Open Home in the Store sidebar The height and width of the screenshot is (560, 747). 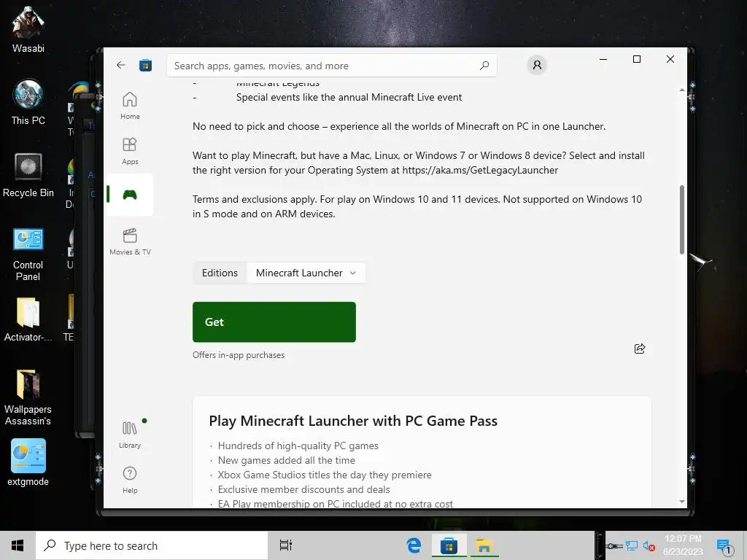tap(130, 106)
